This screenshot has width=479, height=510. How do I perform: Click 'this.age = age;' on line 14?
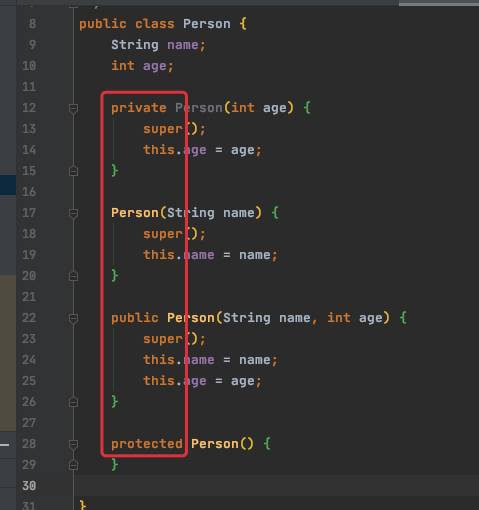tap(202, 150)
